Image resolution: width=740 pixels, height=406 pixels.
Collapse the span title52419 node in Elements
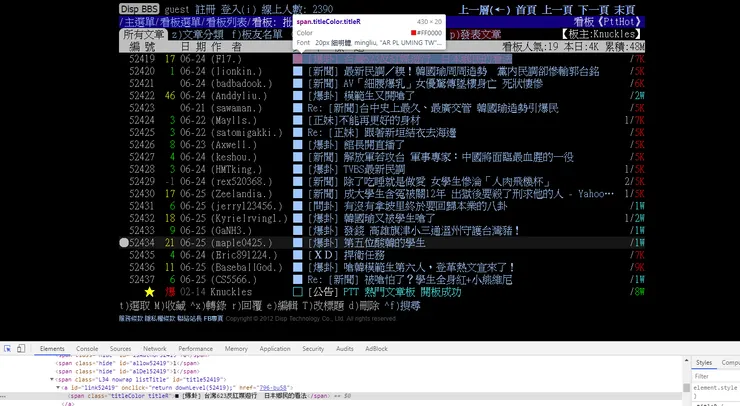click(52, 379)
